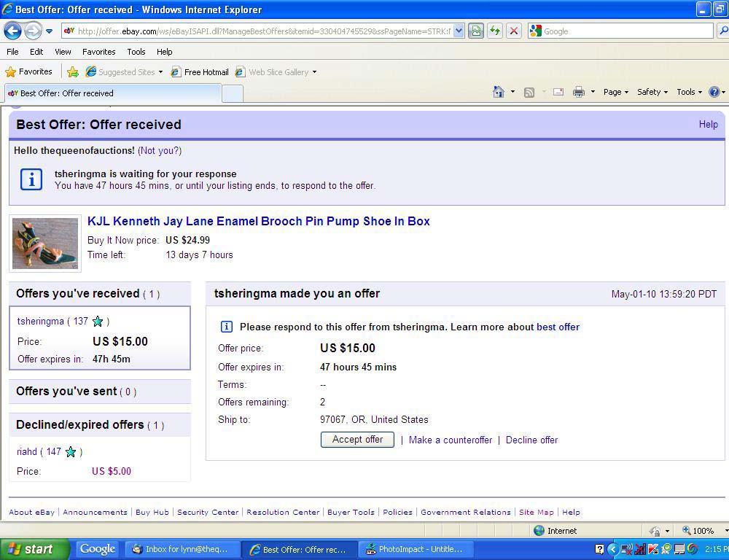This screenshot has width=729, height=560.
Task: Click the Google deskbar on the taskbar
Action: (97, 549)
